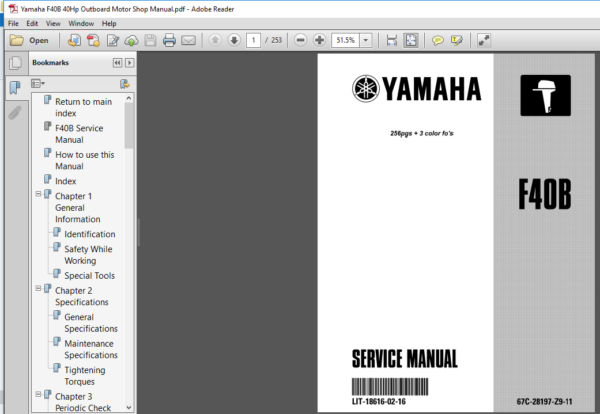Click the convert PDF export icon

(x=93, y=40)
